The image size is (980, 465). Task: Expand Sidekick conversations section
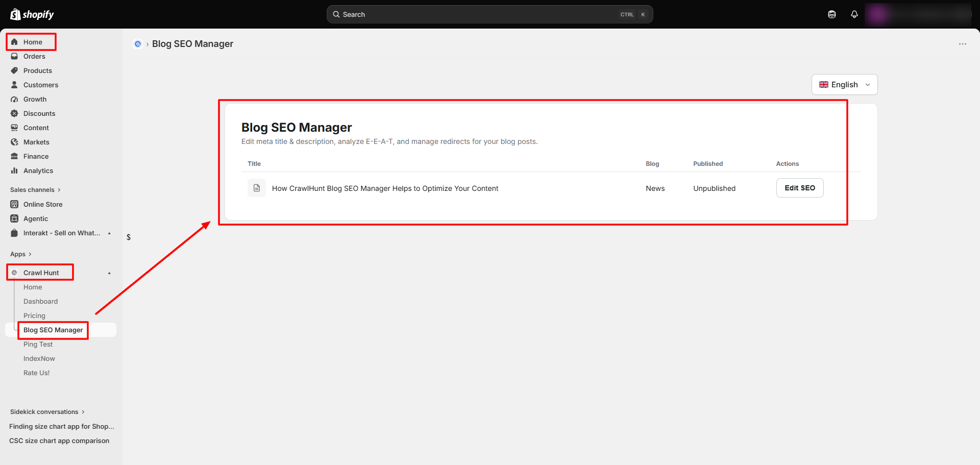coord(47,412)
